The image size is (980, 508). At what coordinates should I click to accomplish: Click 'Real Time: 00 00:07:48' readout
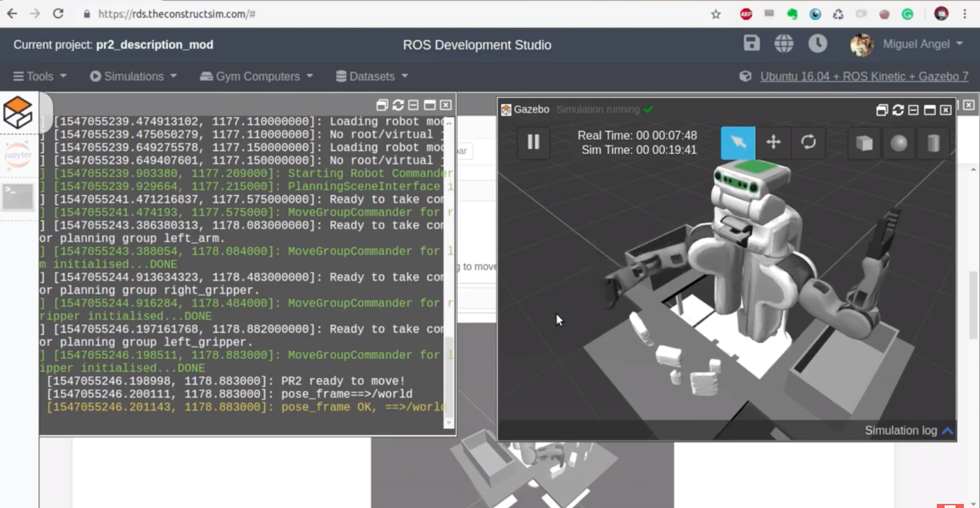[637, 135]
